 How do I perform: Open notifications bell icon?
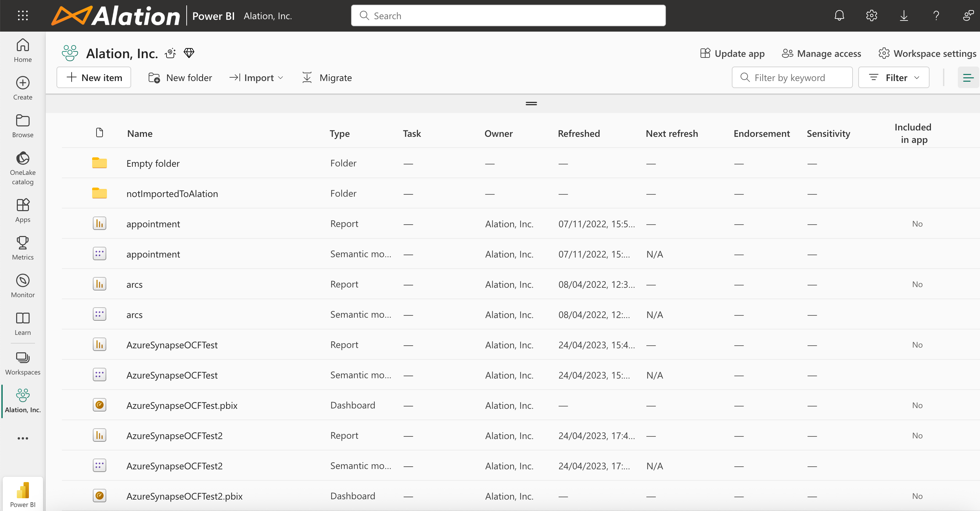[x=839, y=15]
